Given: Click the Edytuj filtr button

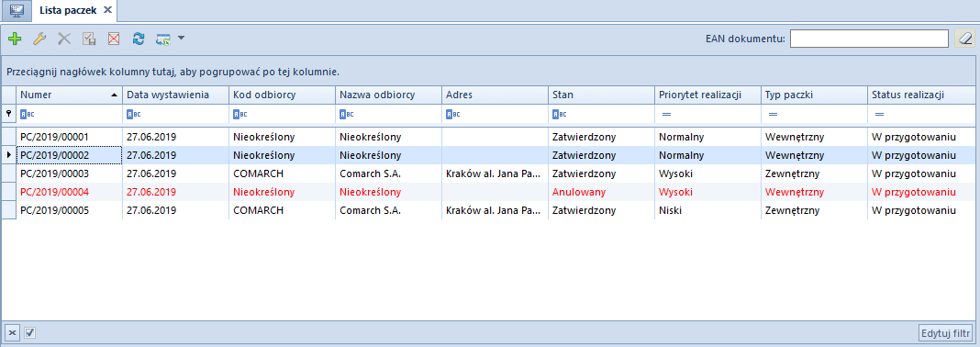Looking at the screenshot, I should click(946, 332).
